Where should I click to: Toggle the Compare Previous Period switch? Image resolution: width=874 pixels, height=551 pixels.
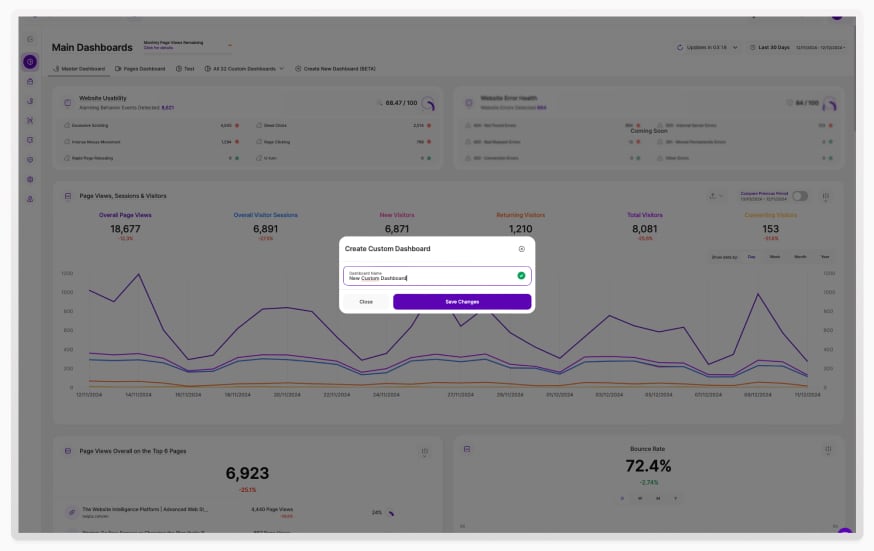tap(800, 196)
